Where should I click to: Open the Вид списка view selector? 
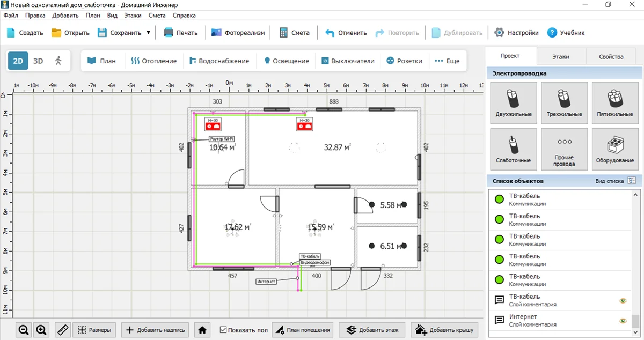(632, 181)
